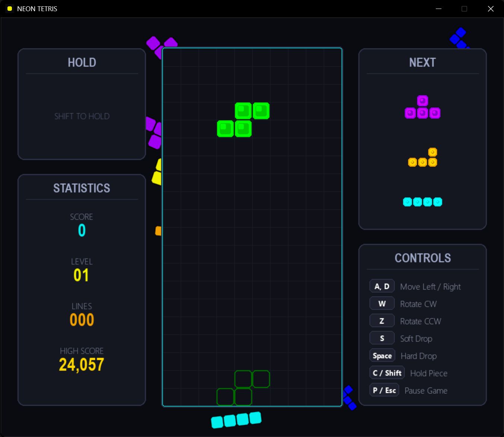The height and width of the screenshot is (437, 504).
Task: Select the orange L piece in Next panel
Action: tap(422, 157)
